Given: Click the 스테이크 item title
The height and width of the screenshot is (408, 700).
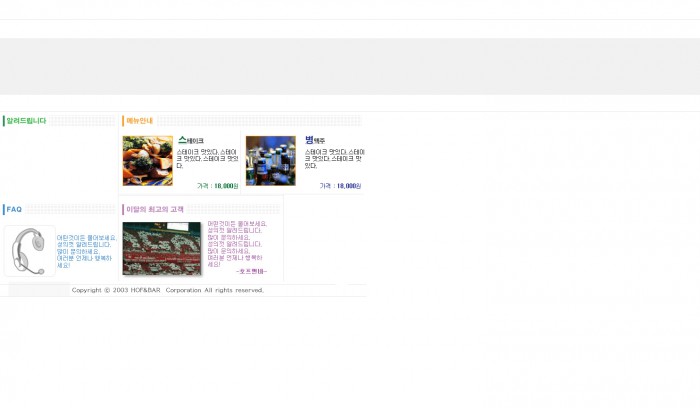Looking at the screenshot, I should [191, 140].
